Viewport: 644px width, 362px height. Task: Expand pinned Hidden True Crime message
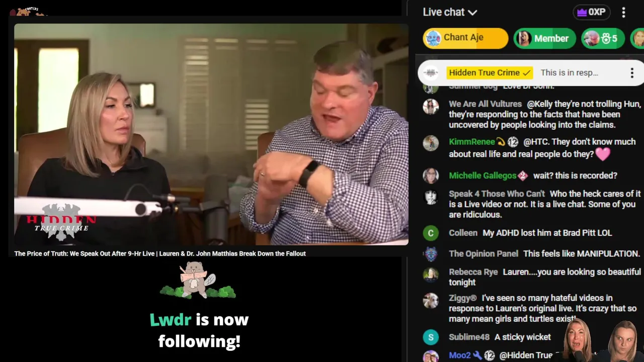tap(523, 73)
